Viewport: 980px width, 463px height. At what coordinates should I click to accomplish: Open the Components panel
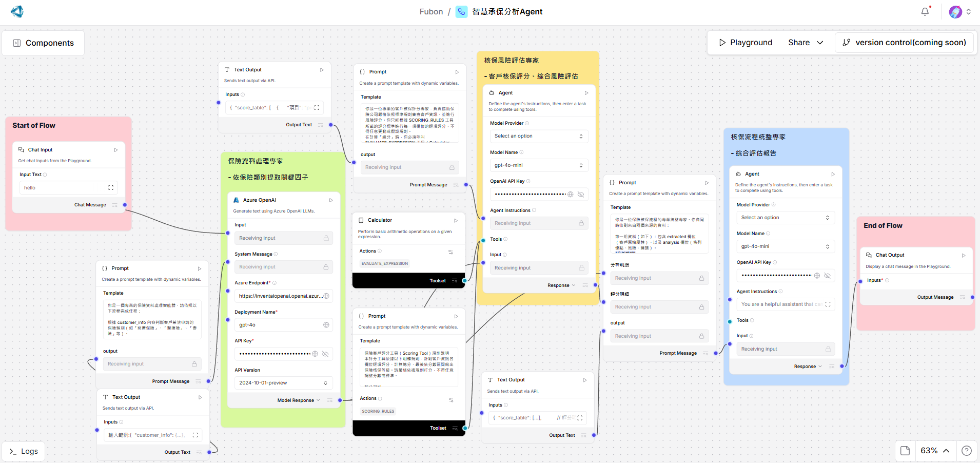click(43, 43)
